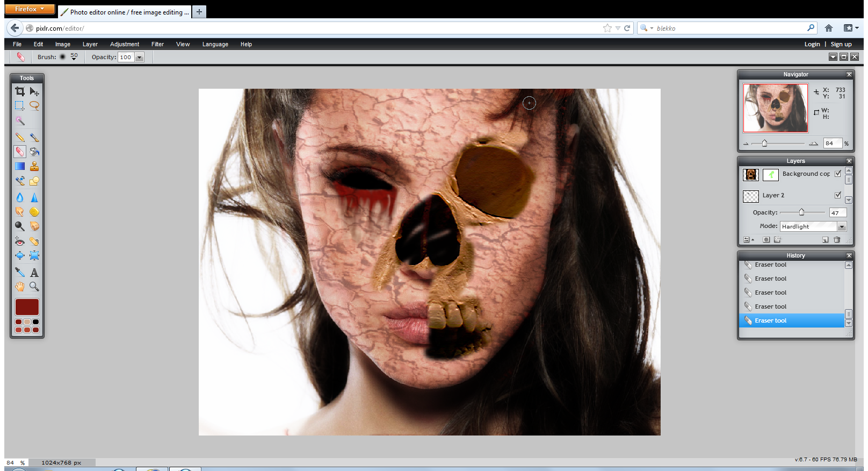Open the brush opacity dropdown arrow
Viewport: 868px width, 471px height.
(x=140, y=58)
